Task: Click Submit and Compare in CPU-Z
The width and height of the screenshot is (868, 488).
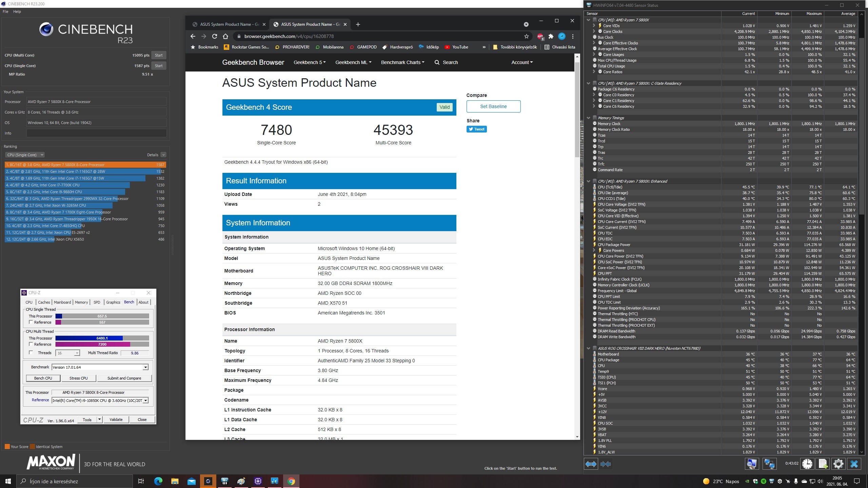Action: tap(124, 378)
